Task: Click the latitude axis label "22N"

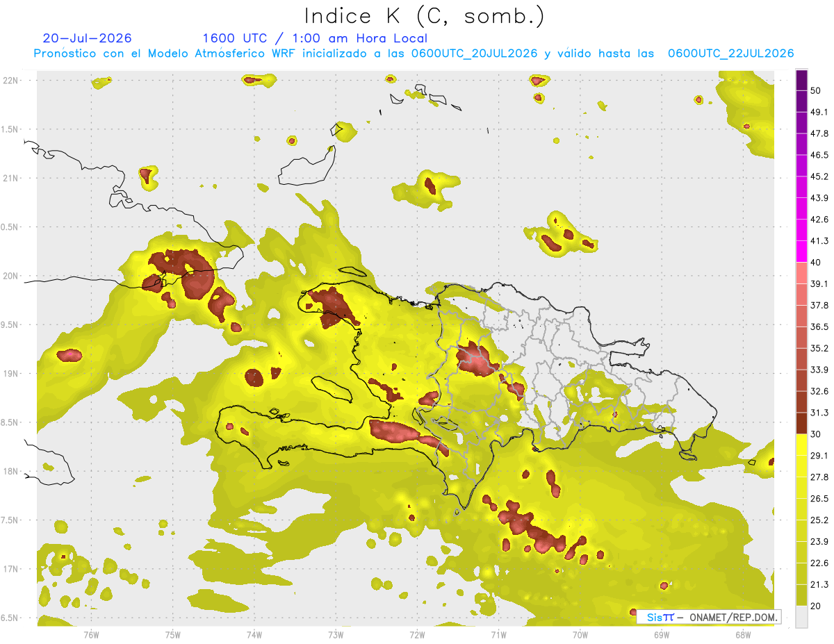Action: (x=10, y=81)
